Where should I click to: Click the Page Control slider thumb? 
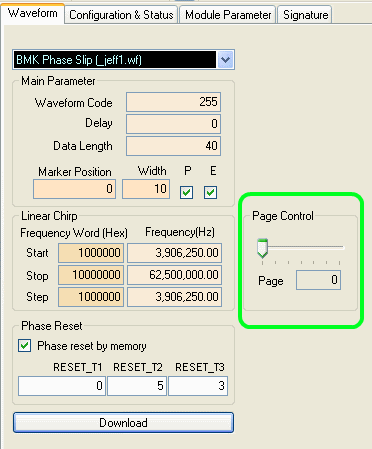[x=263, y=248]
